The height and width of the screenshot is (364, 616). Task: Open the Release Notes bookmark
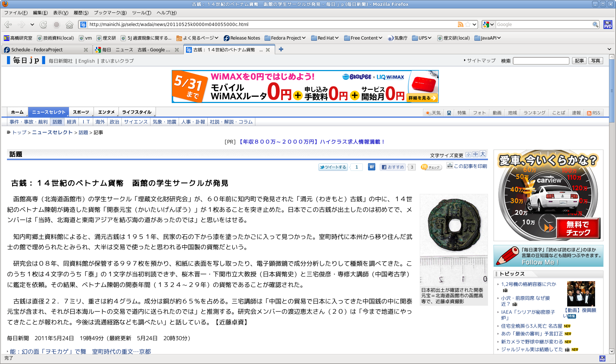point(242,38)
